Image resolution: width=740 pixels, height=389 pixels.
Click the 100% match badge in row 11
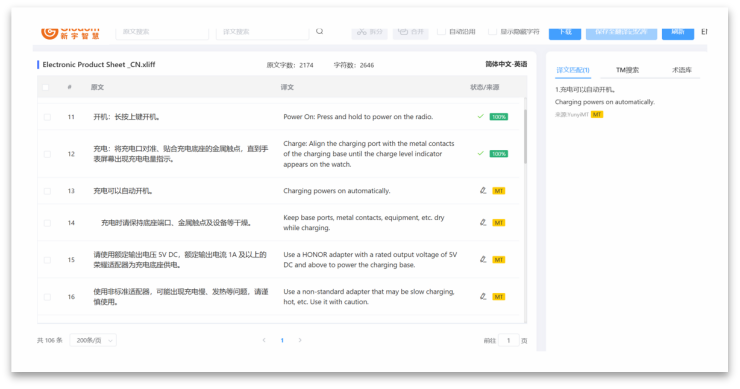tap(499, 117)
